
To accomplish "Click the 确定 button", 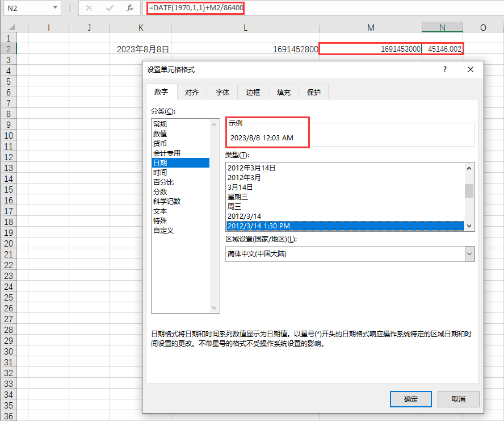I will tap(410, 399).
